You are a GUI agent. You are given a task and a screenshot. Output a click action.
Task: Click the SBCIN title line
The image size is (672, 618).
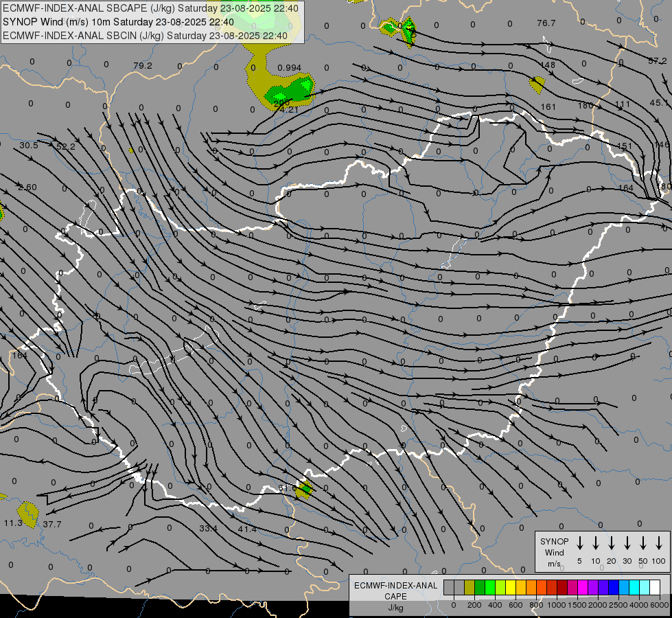point(145,36)
